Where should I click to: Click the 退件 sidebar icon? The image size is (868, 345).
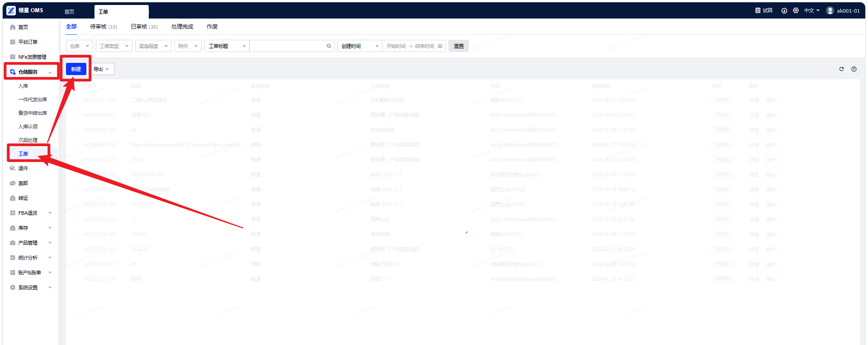[x=13, y=168]
